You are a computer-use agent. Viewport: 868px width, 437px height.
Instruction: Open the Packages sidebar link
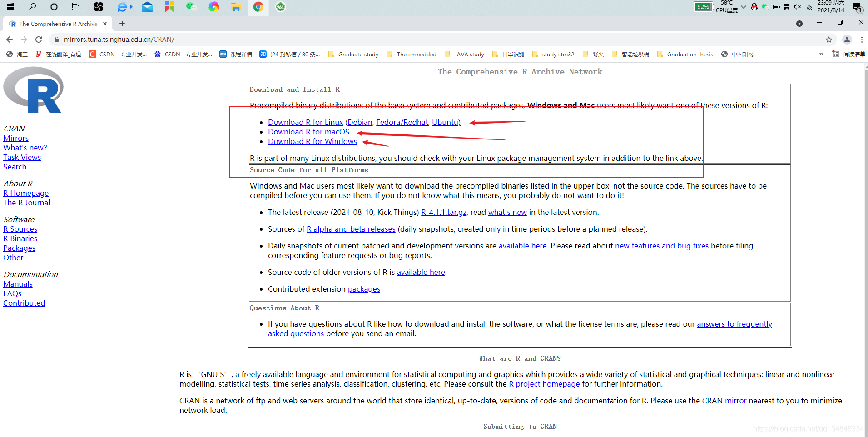pyautogui.click(x=19, y=248)
